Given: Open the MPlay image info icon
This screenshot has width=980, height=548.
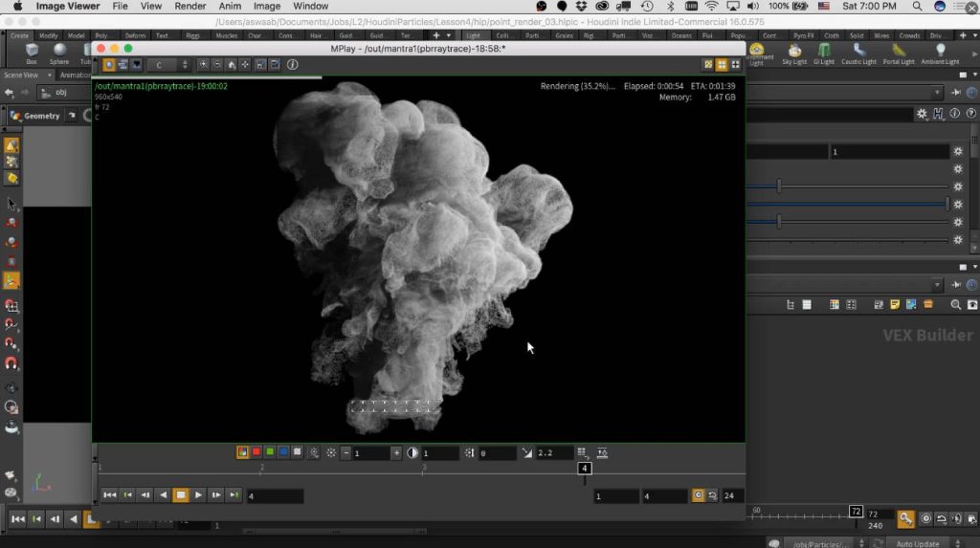Looking at the screenshot, I should point(292,64).
